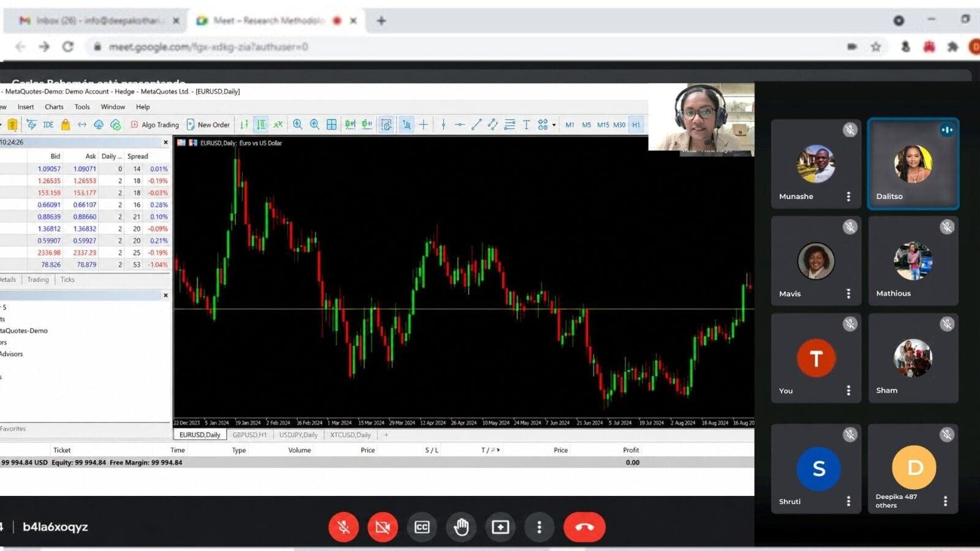Click Dalitso's participant thumbnail

913,163
